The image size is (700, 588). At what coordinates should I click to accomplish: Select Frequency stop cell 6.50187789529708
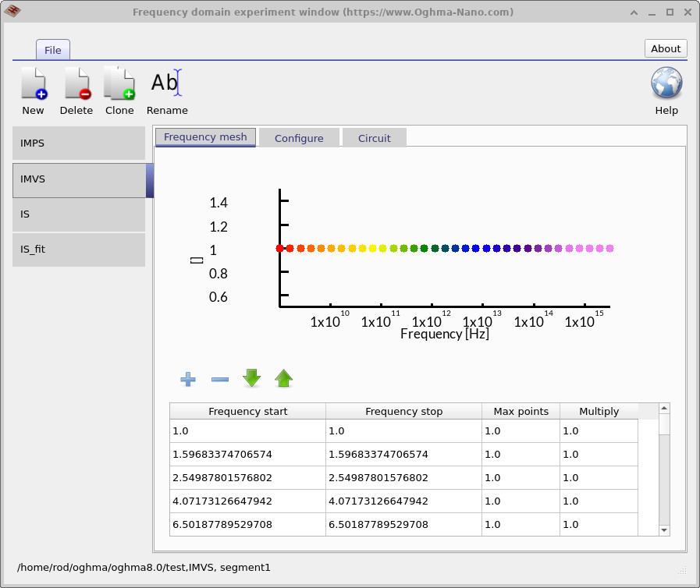pyautogui.click(x=403, y=524)
